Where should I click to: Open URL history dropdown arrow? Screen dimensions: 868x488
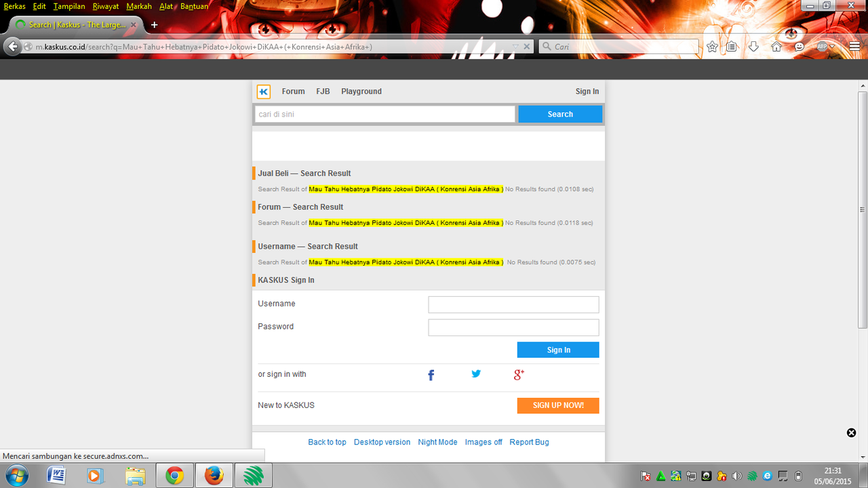pyautogui.click(x=515, y=47)
